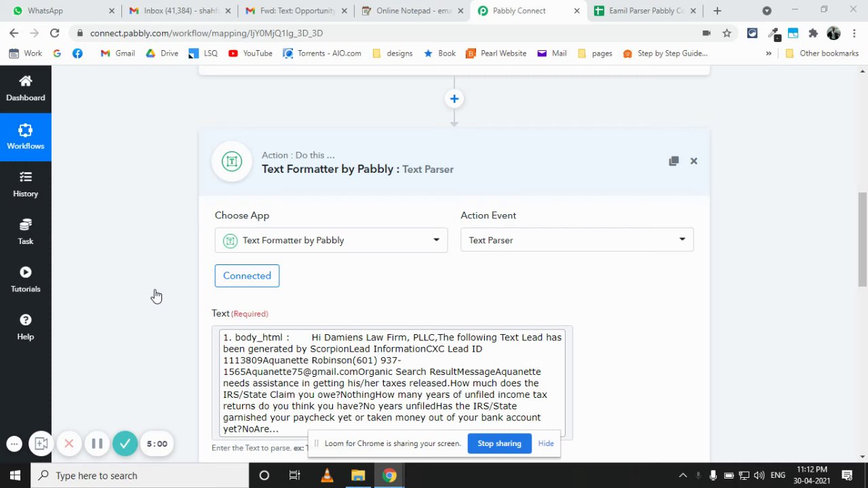This screenshot has width=868, height=488.
Task: Open the Work bookmark folder
Action: pos(26,54)
